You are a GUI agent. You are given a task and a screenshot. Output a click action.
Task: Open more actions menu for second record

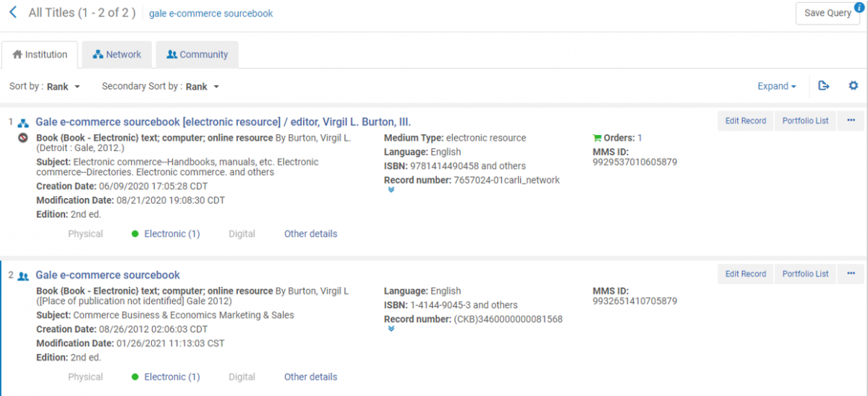[851, 274]
